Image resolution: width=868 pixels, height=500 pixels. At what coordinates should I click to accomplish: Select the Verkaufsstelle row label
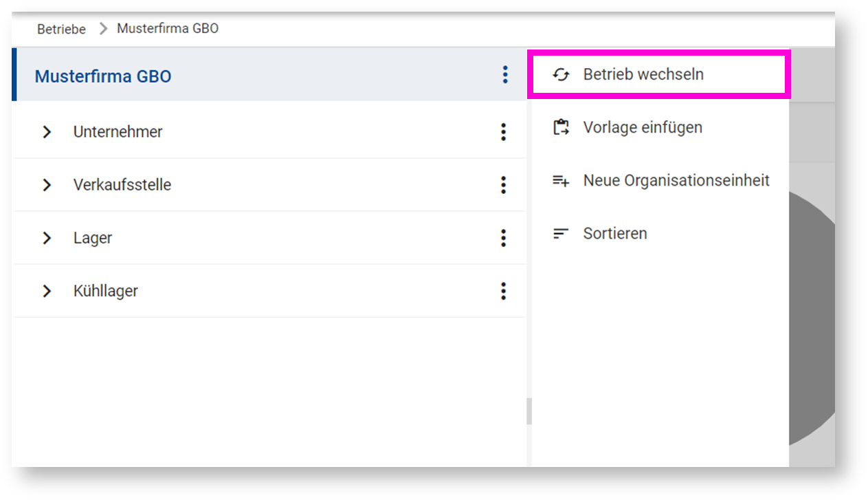click(122, 185)
